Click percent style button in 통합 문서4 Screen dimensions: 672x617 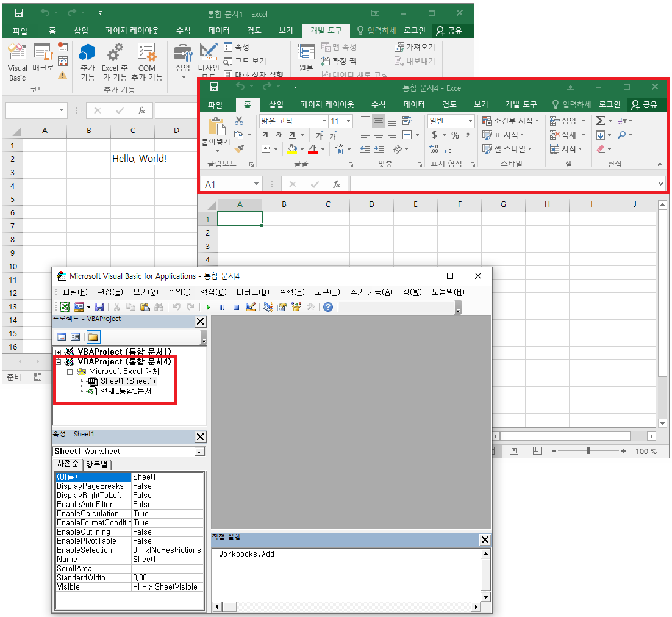(x=455, y=135)
